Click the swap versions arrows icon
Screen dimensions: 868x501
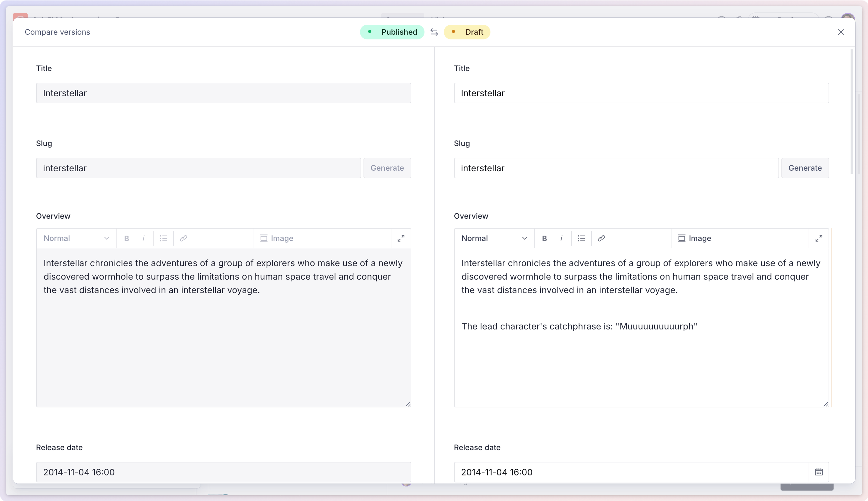434,32
